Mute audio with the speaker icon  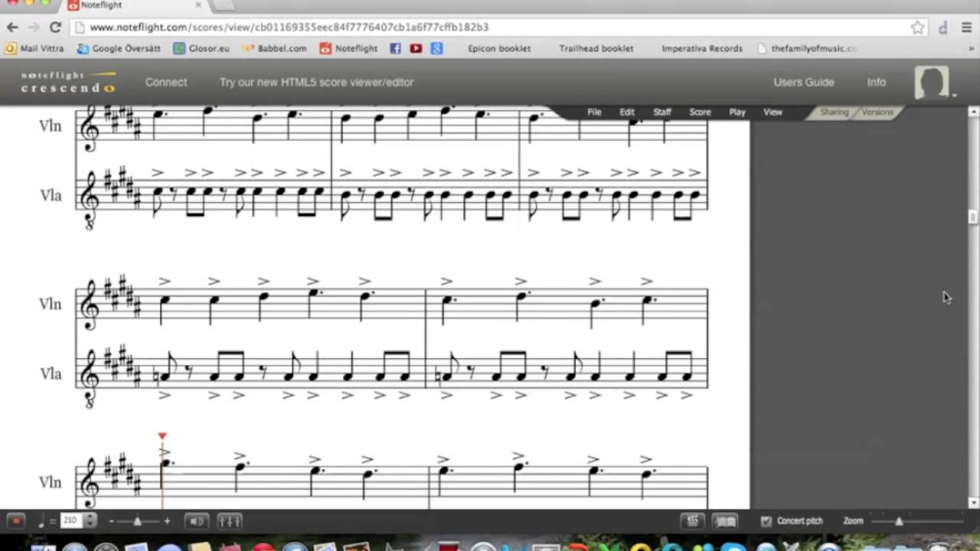click(x=197, y=521)
